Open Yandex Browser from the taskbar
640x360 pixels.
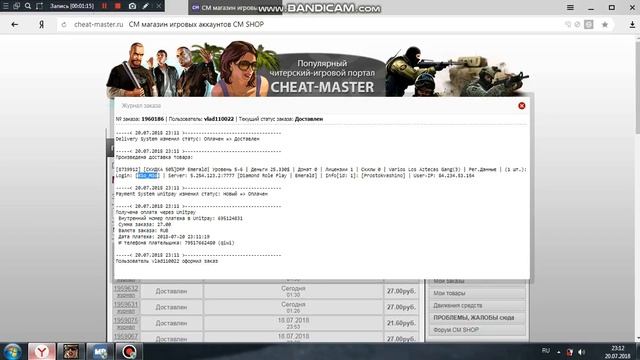click(42, 351)
